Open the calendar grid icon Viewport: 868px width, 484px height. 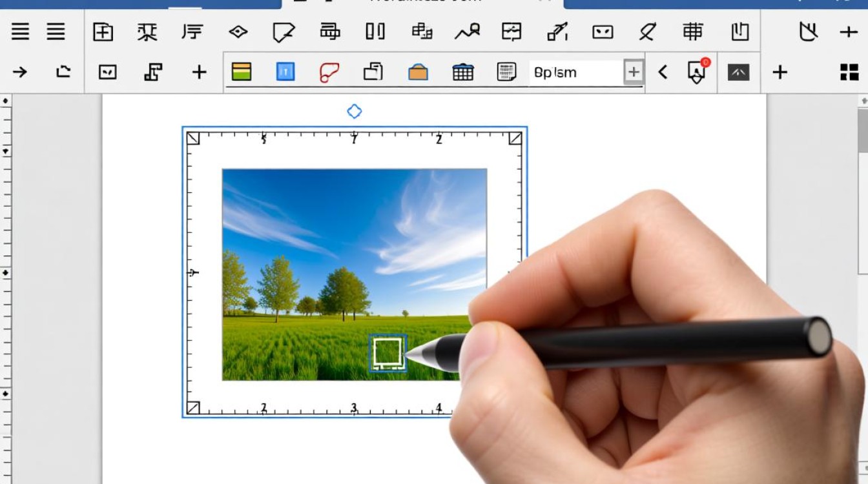(463, 72)
